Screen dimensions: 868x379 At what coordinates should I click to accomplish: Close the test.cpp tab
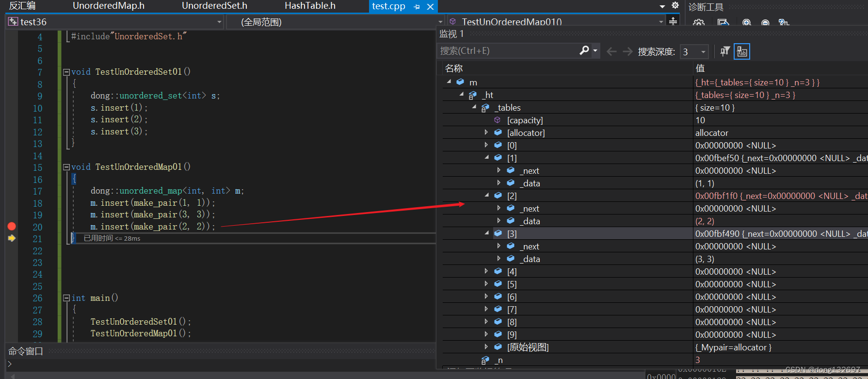pos(430,7)
